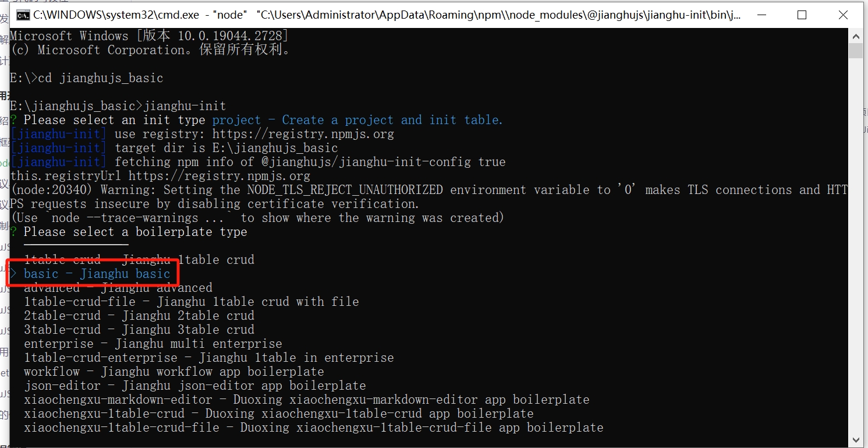Screen dimensions: 868x448
Task: Click the window title bar text
Action: pos(387,15)
